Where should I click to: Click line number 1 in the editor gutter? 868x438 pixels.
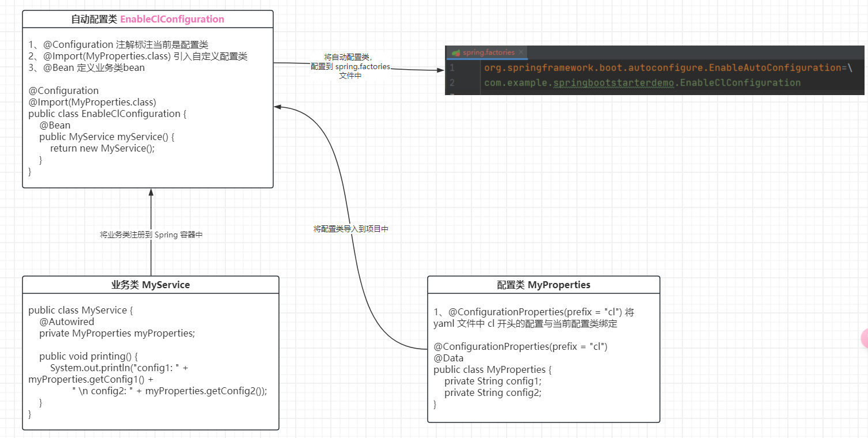click(452, 67)
